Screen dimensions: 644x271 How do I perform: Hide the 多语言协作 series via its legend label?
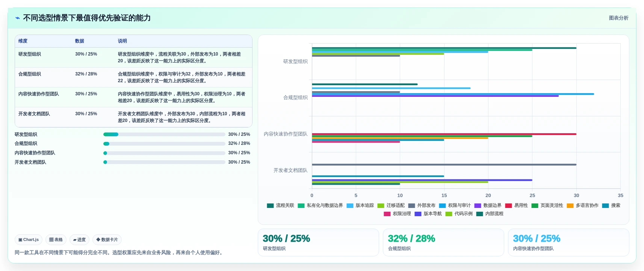[587, 205]
